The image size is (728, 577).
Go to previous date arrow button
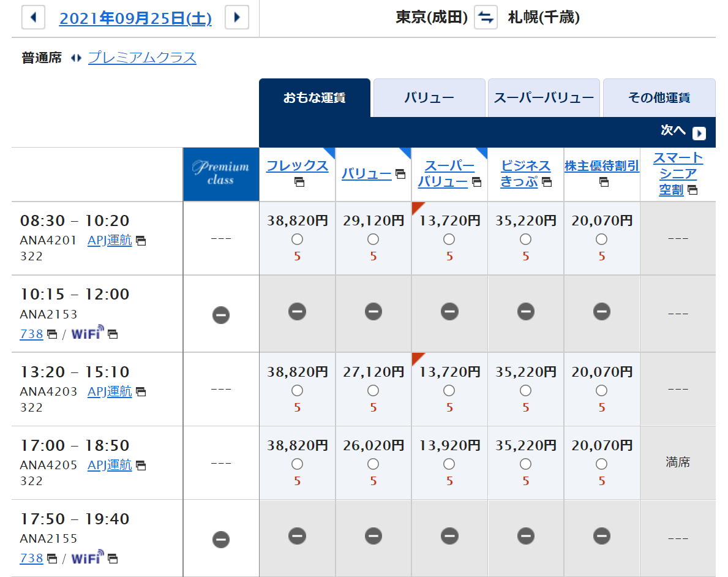[34, 18]
